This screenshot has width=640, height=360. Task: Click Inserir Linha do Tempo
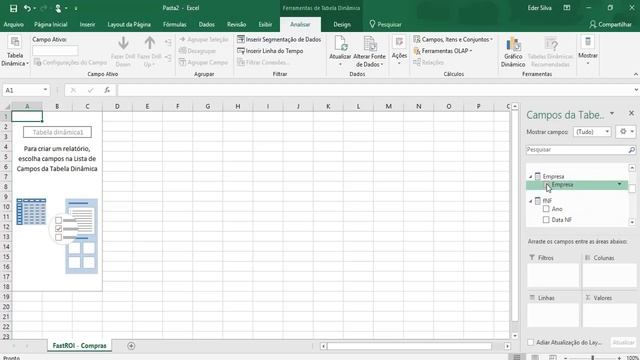point(270,51)
